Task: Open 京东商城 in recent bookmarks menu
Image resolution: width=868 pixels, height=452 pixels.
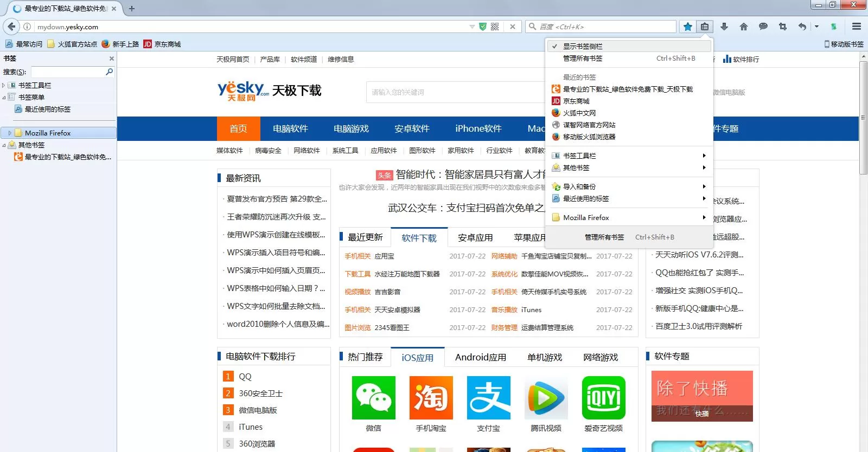Action: tap(629, 101)
